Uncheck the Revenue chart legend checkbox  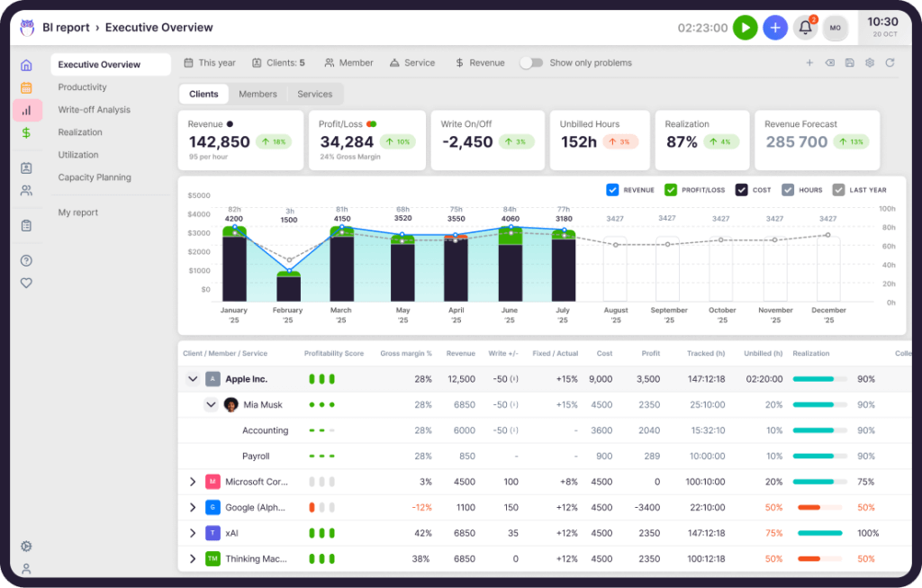click(x=612, y=190)
